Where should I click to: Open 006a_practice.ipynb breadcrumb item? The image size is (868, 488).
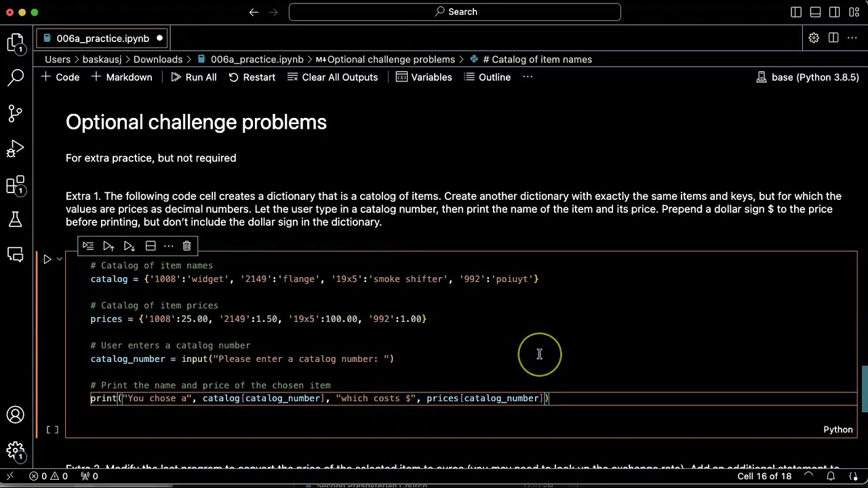(x=250, y=60)
